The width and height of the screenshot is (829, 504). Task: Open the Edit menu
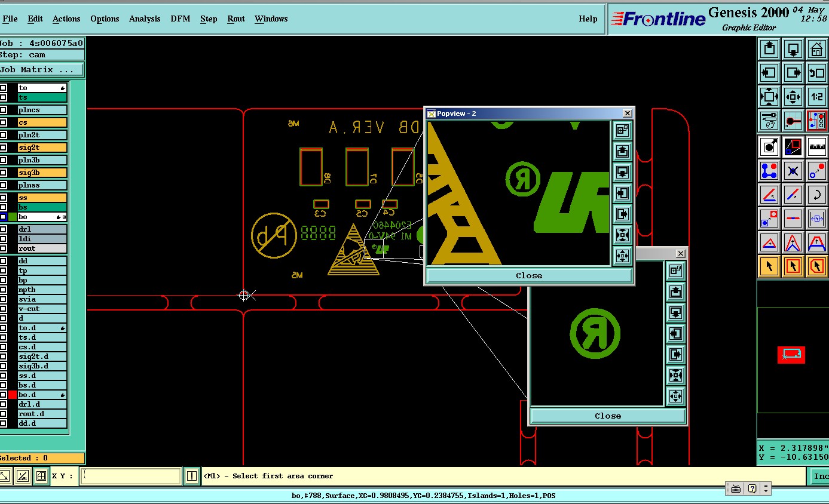35,19
